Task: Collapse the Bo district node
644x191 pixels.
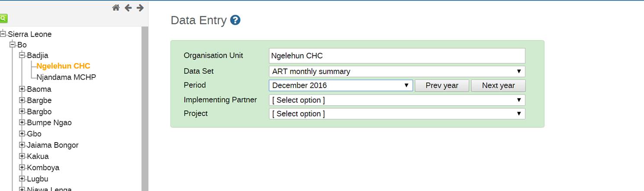Action: tap(13, 45)
